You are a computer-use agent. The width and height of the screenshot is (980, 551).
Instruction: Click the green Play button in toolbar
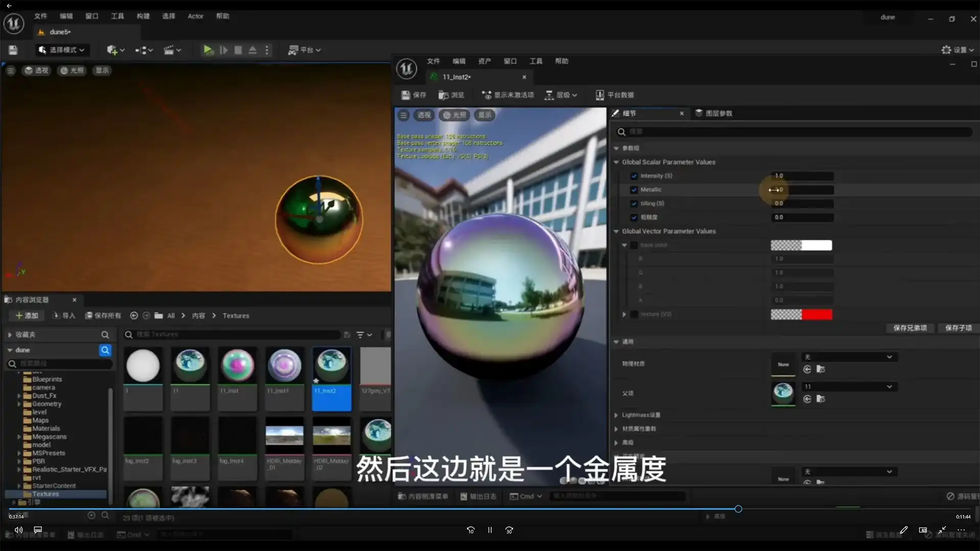(x=207, y=50)
